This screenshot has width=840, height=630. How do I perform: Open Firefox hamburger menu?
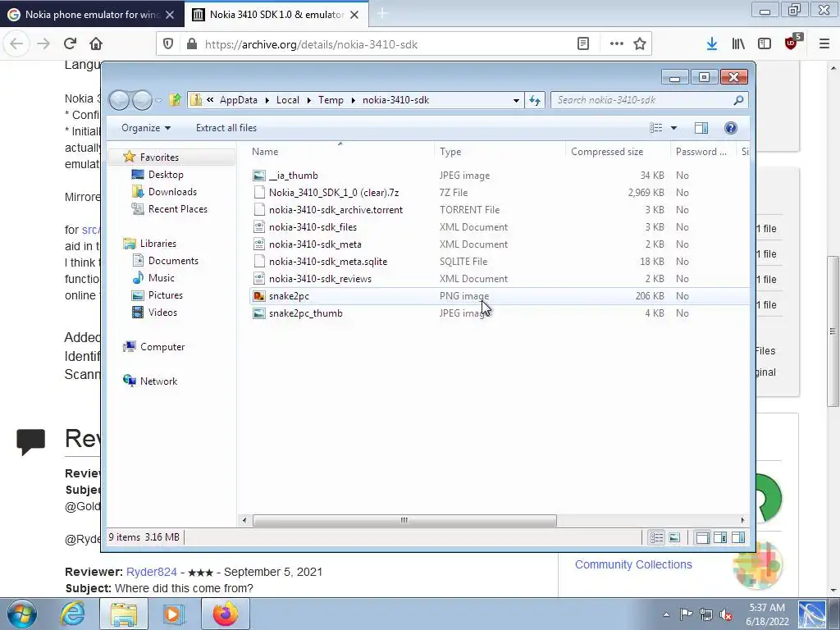[x=824, y=44]
